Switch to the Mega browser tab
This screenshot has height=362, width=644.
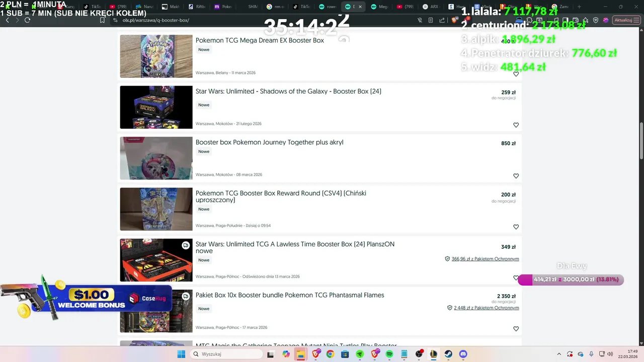pyautogui.click(x=380, y=7)
